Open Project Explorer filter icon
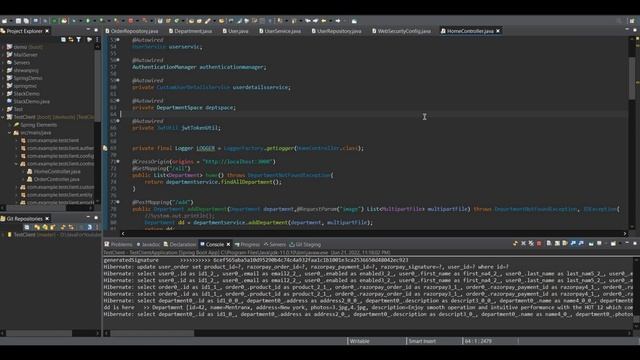This screenshot has width=640, height=360. [79, 40]
